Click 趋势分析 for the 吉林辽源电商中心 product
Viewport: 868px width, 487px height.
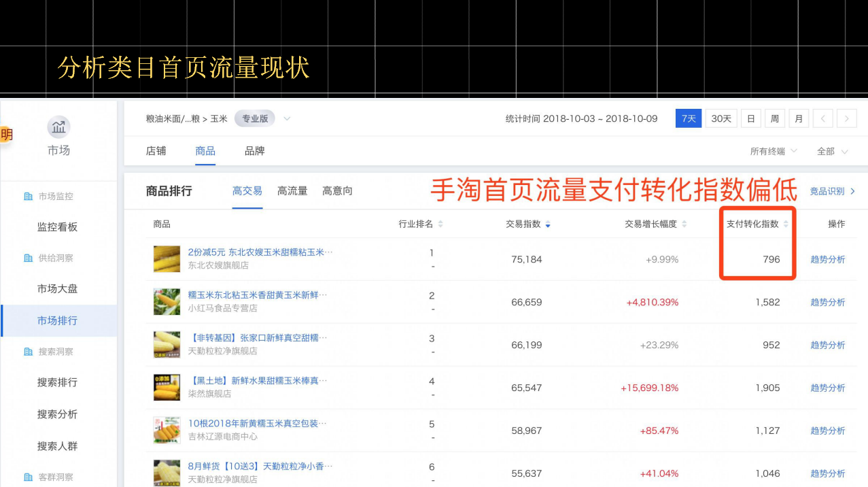click(827, 431)
